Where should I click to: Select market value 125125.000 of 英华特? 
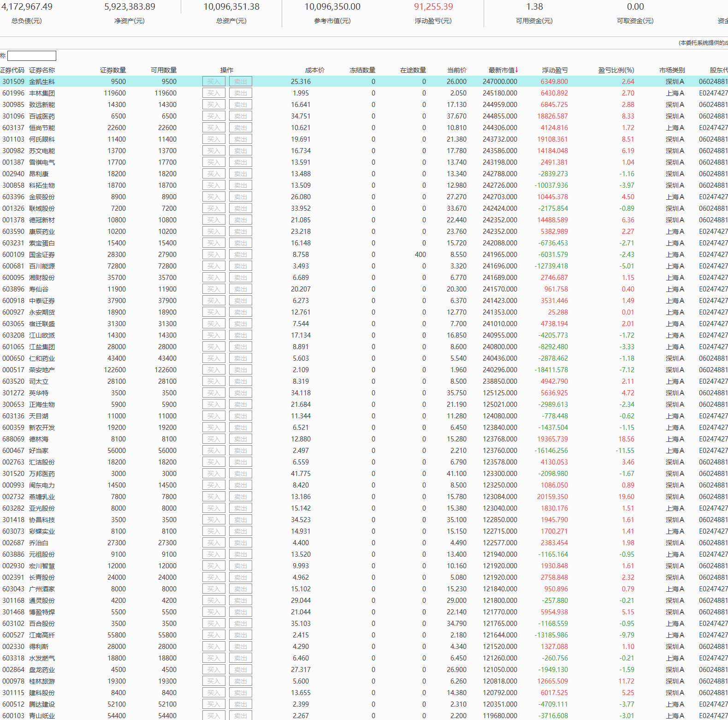500,393
